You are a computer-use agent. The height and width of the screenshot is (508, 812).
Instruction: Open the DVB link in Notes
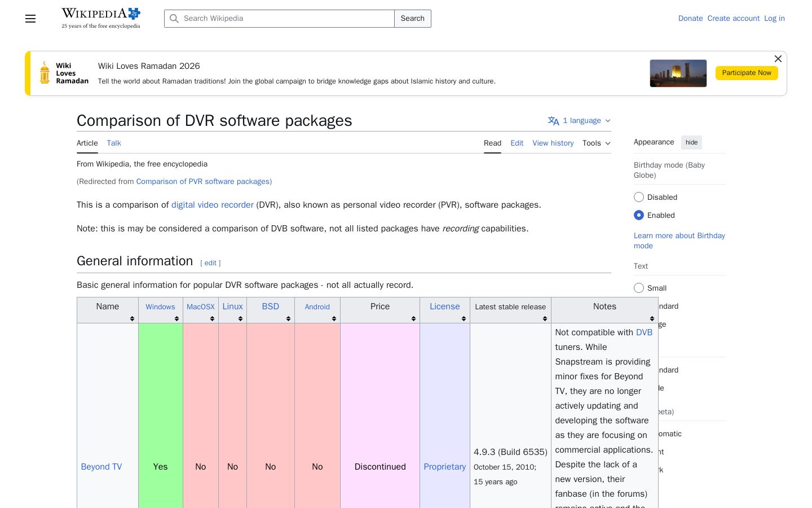644,332
